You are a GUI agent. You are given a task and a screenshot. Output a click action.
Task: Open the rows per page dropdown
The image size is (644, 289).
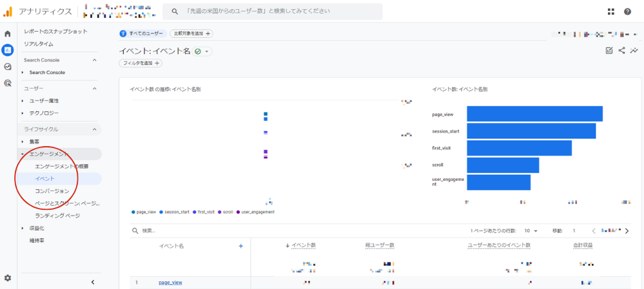pos(531,231)
